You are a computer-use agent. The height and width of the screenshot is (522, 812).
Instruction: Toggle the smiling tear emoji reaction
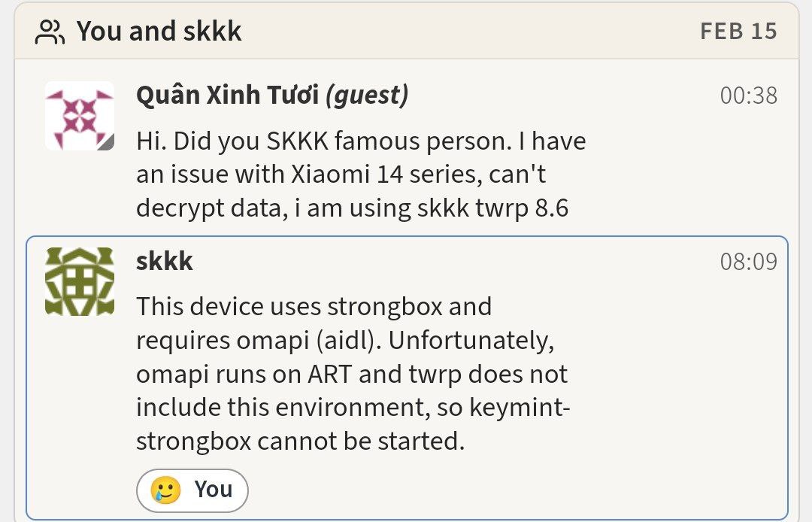165,490
